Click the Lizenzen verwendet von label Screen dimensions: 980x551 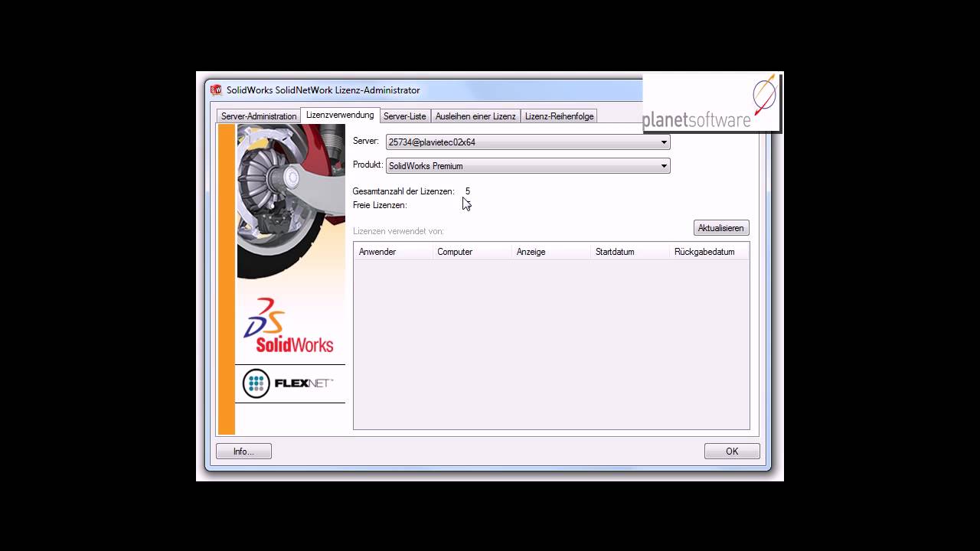[x=398, y=231]
